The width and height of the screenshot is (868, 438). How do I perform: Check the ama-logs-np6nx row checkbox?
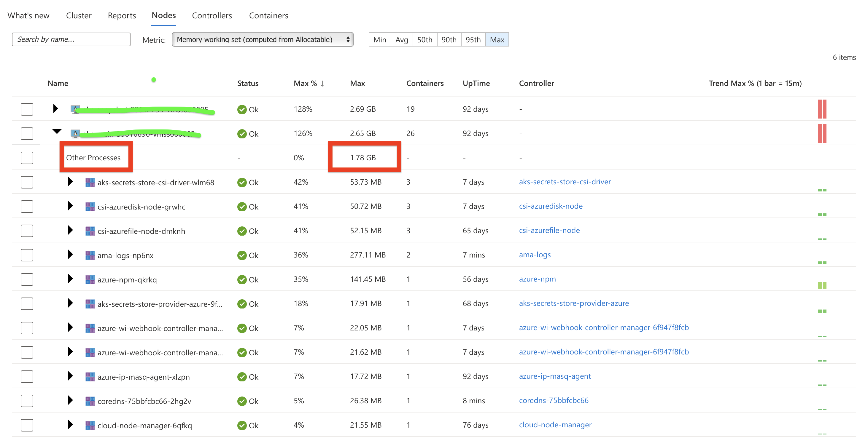pos(27,255)
